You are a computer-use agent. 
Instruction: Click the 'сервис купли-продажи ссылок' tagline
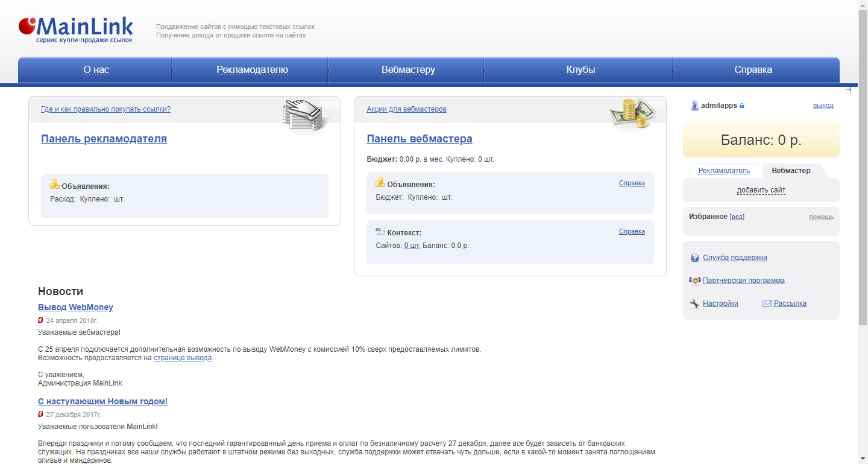[x=84, y=40]
